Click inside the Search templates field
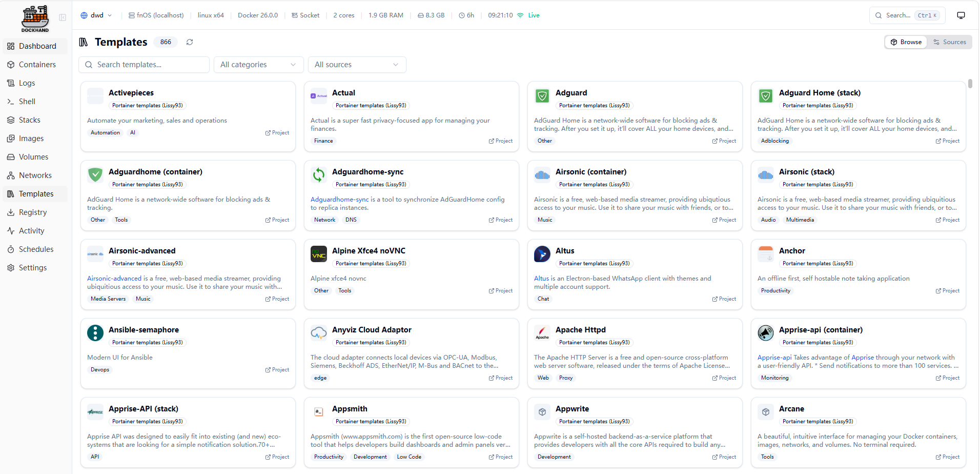 click(144, 65)
